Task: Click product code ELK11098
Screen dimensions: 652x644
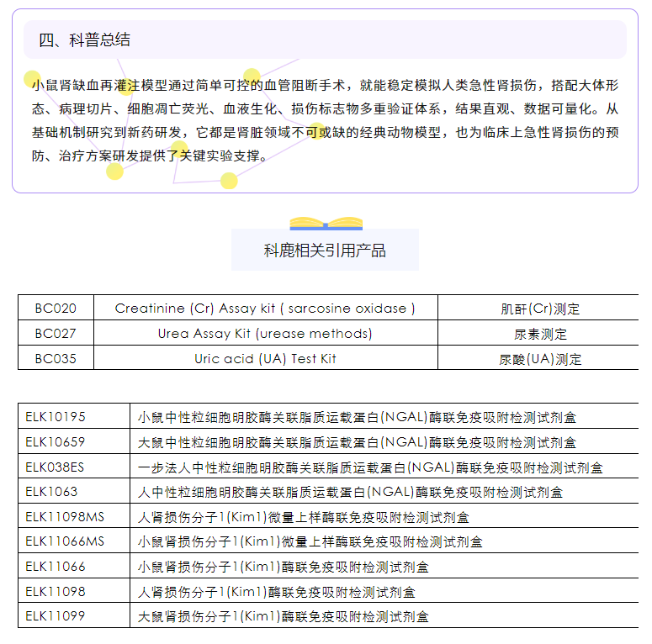Action: 56,591
